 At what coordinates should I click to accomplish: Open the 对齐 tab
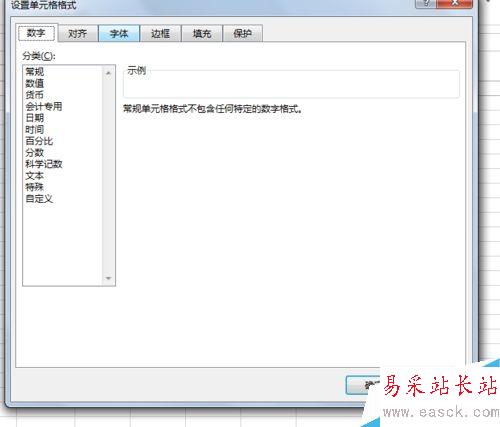tap(78, 33)
